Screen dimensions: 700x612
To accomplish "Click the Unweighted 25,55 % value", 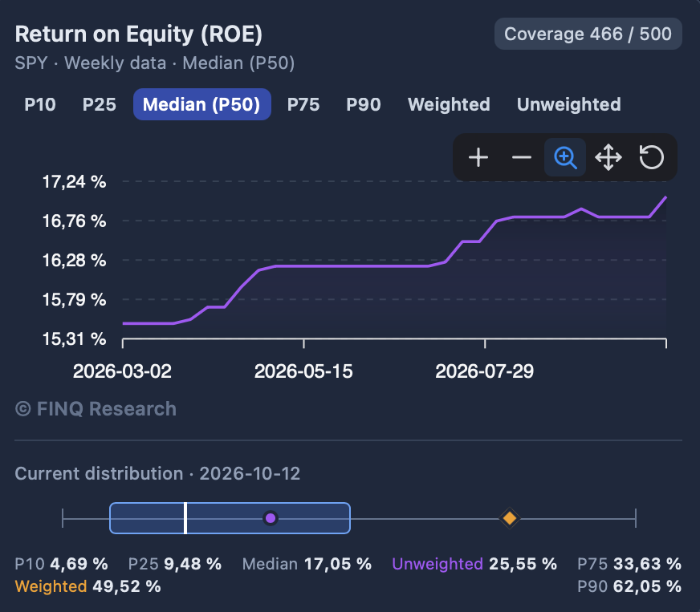I will click(474, 564).
